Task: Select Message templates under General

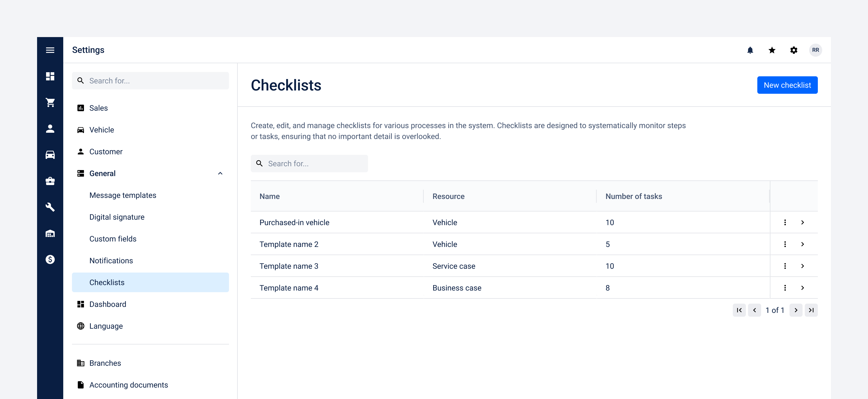Action: pyautogui.click(x=150, y=195)
